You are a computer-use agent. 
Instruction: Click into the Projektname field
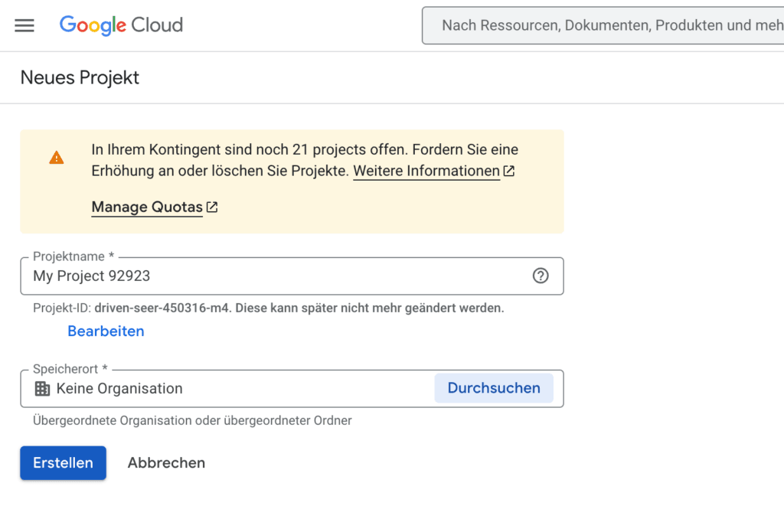(x=292, y=276)
